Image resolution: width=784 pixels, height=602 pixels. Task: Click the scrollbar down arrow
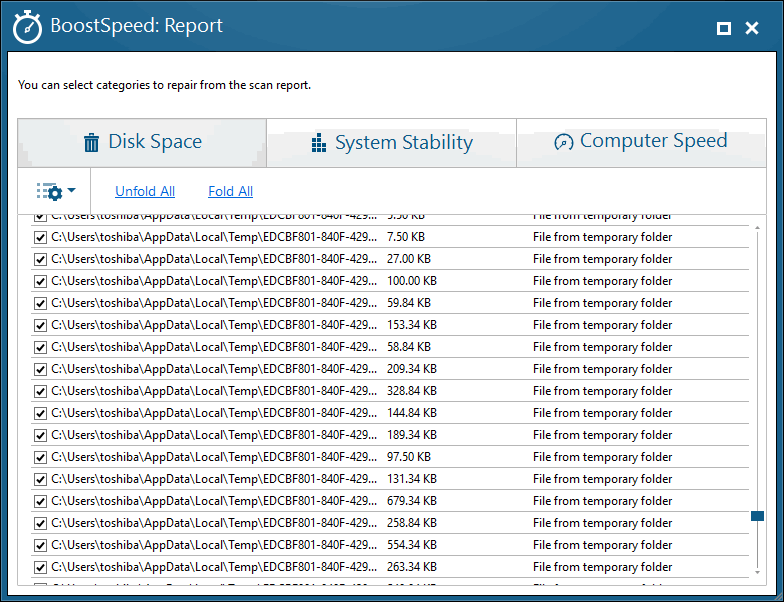coord(757,572)
